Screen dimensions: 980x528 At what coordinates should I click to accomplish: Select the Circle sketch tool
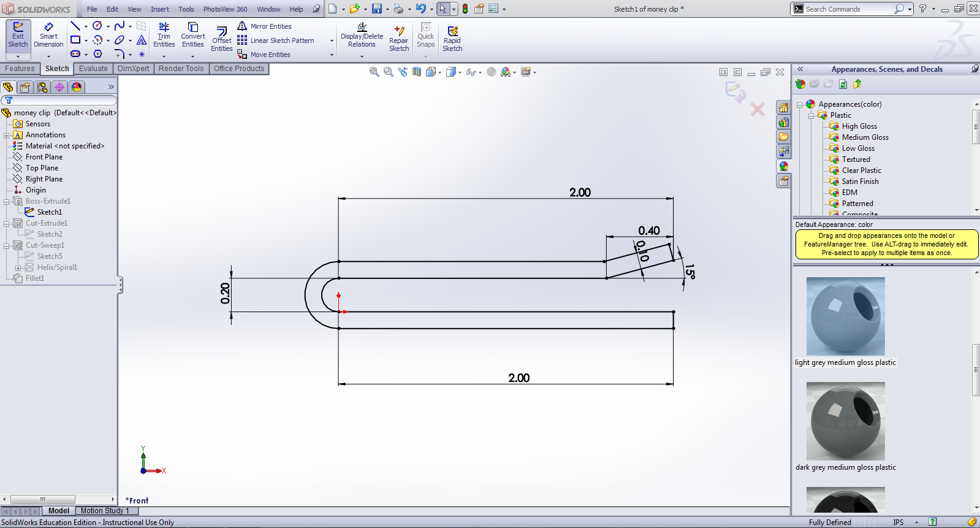(x=97, y=26)
